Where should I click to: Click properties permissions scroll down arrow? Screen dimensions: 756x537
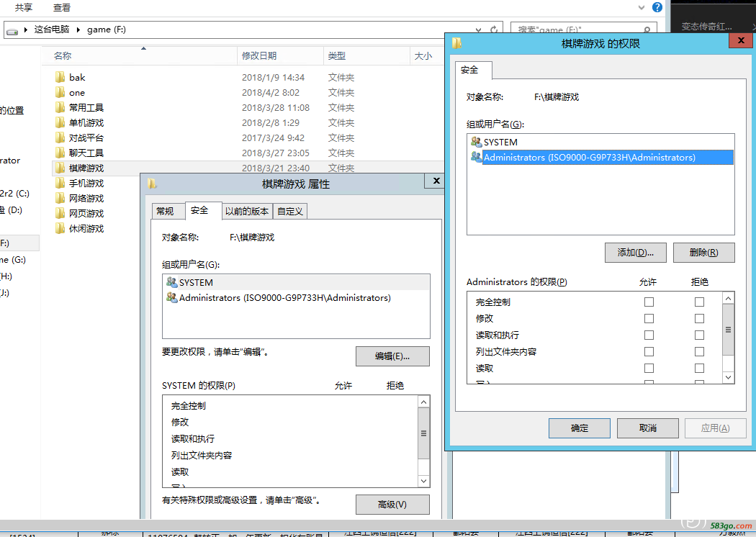click(423, 481)
